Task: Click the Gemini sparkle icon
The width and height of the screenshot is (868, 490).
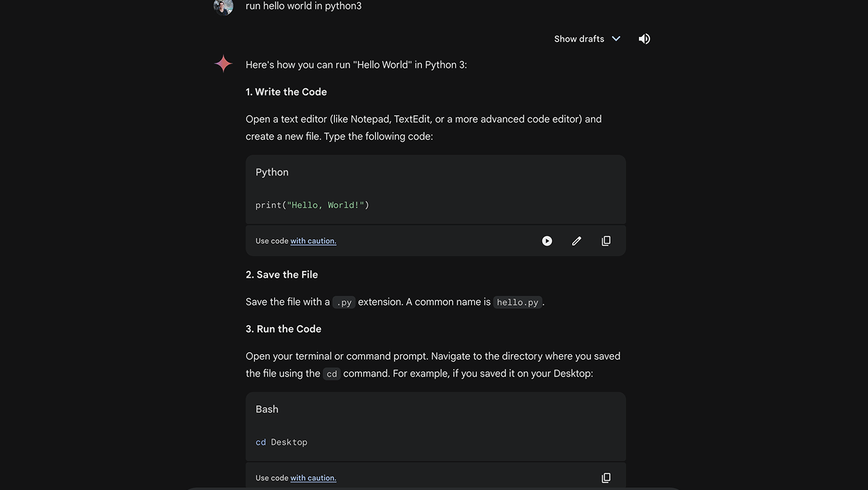Action: coord(223,64)
